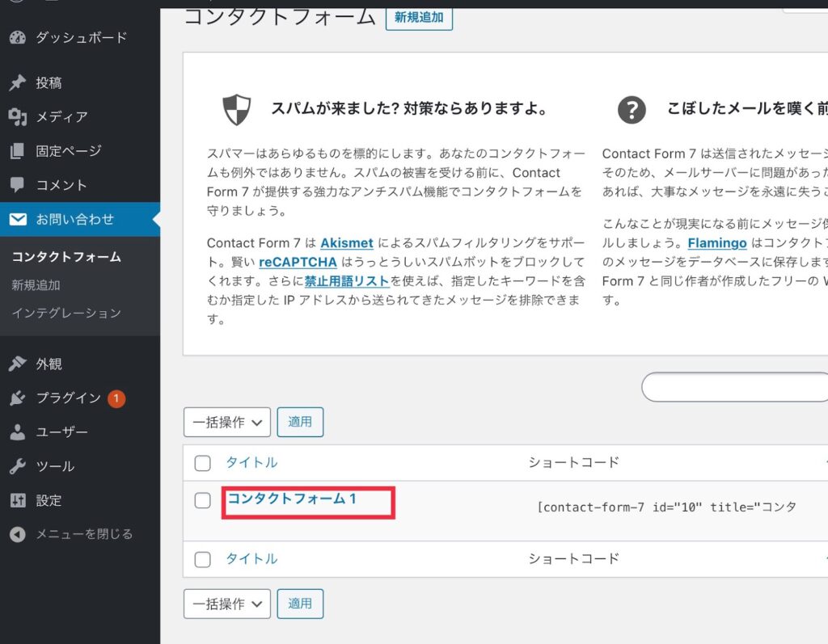Click the コメント speech bubble icon
This screenshot has width=828, height=644.
click(x=17, y=185)
